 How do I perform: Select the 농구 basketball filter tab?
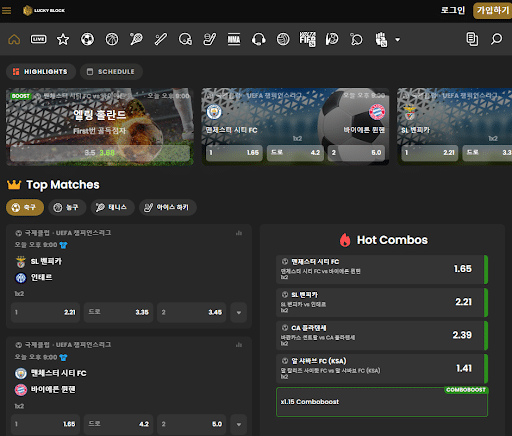coord(67,207)
